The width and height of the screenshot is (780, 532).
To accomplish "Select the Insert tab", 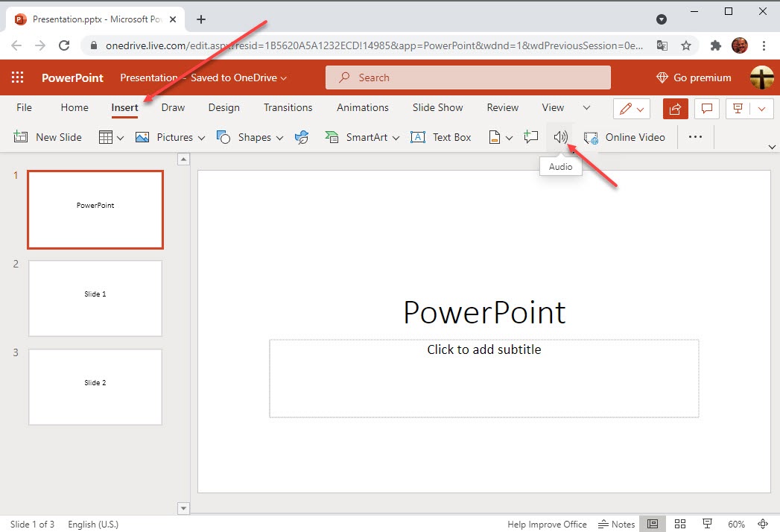I will click(x=124, y=107).
